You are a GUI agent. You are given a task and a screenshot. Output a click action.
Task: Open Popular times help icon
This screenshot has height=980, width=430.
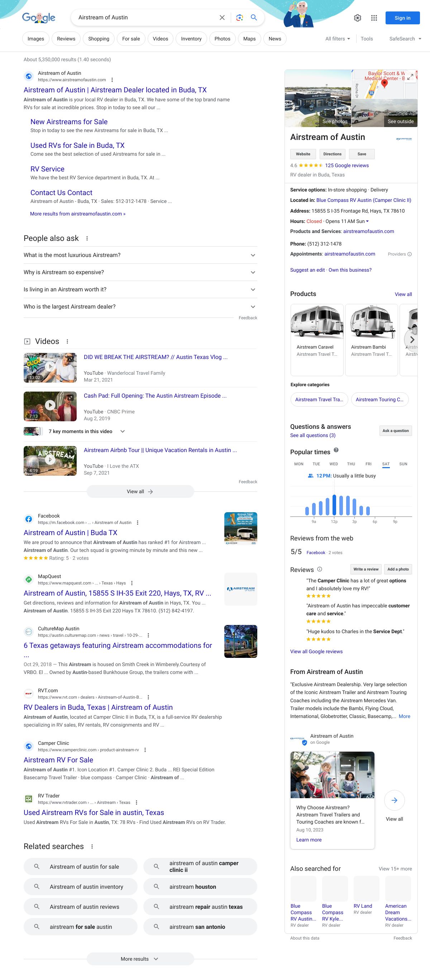point(336,450)
